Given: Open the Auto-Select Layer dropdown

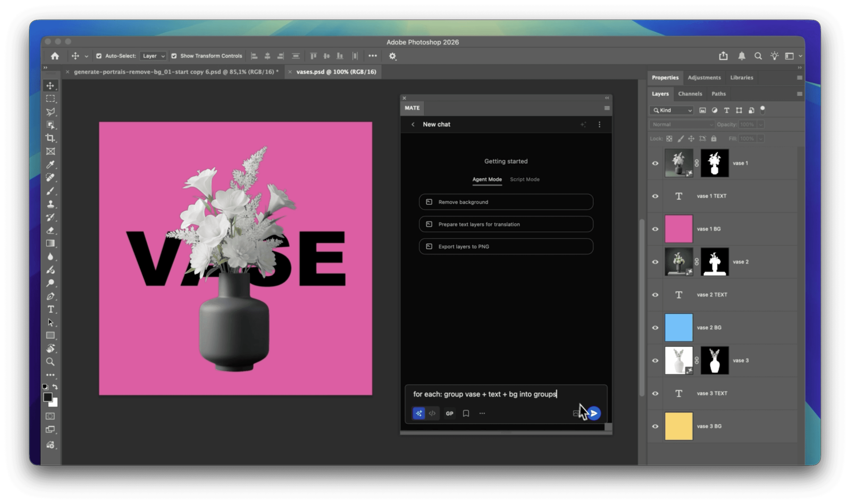Looking at the screenshot, I should pyautogui.click(x=153, y=56).
